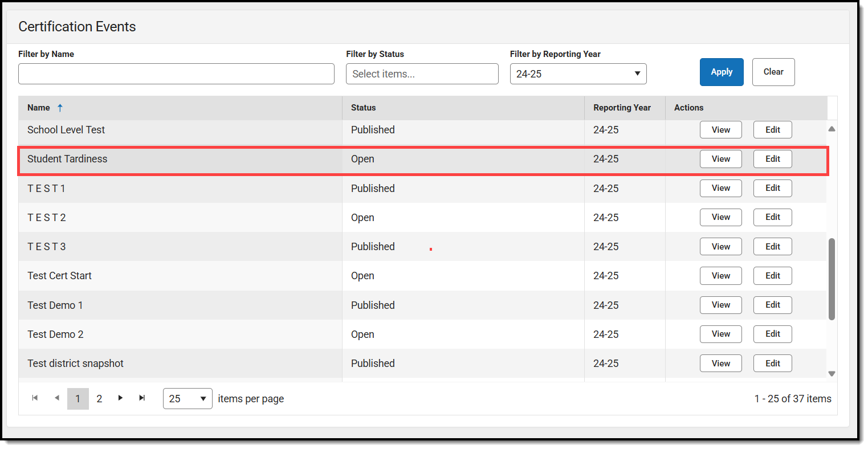Go to the next page arrow

[x=120, y=398]
